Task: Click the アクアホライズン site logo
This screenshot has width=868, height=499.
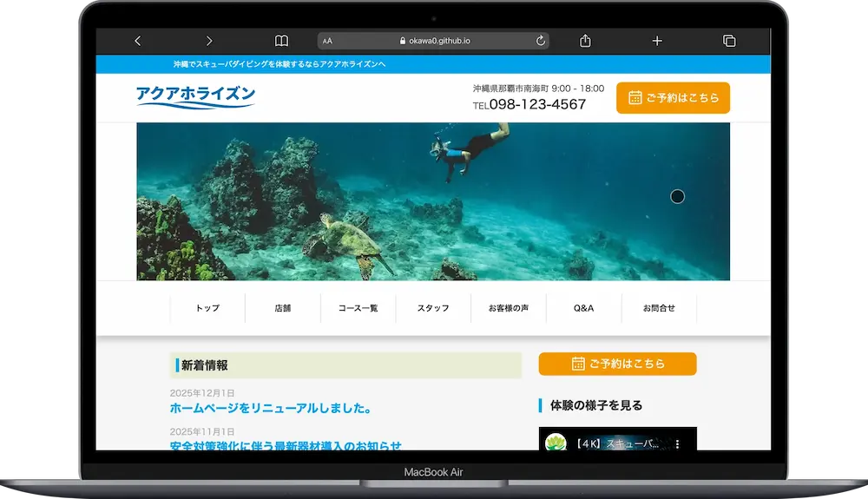Action: coord(195,97)
